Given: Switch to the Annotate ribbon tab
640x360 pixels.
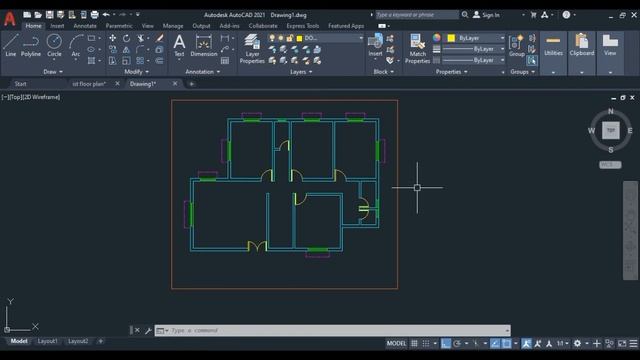Looking at the screenshot, I should [x=85, y=26].
